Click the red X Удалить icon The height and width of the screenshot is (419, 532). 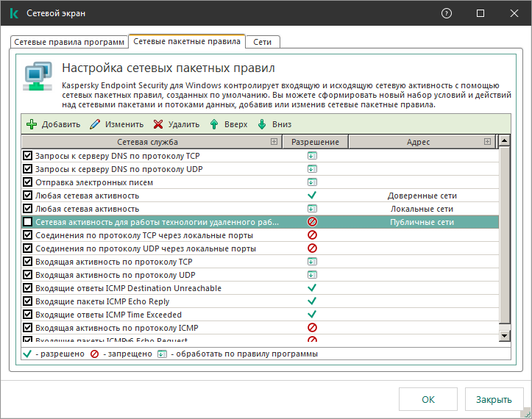coord(158,124)
